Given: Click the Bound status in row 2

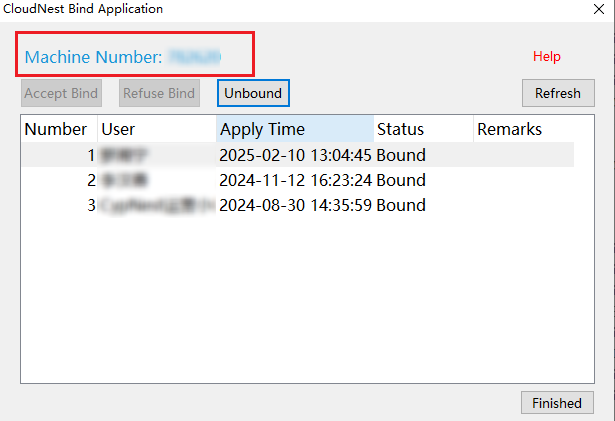Looking at the screenshot, I should click(401, 180).
